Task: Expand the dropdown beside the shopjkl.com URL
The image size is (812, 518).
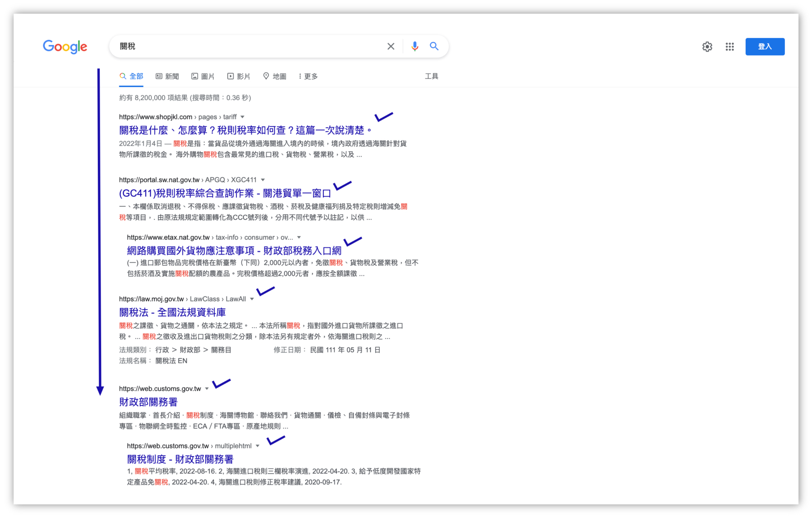Action: pyautogui.click(x=243, y=116)
